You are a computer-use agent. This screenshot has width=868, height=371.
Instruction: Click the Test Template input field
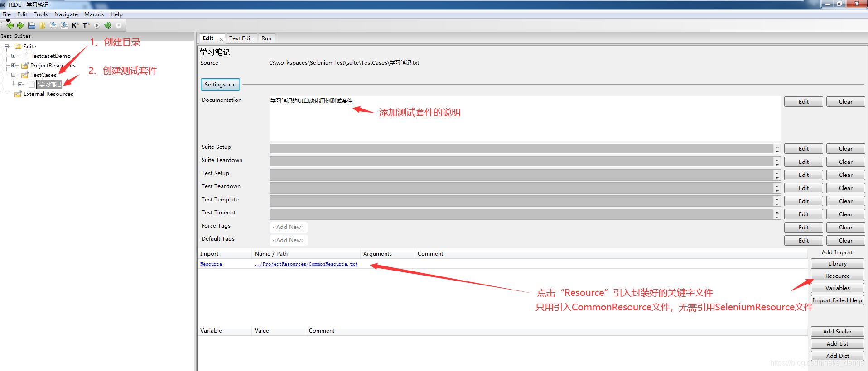pyautogui.click(x=521, y=201)
